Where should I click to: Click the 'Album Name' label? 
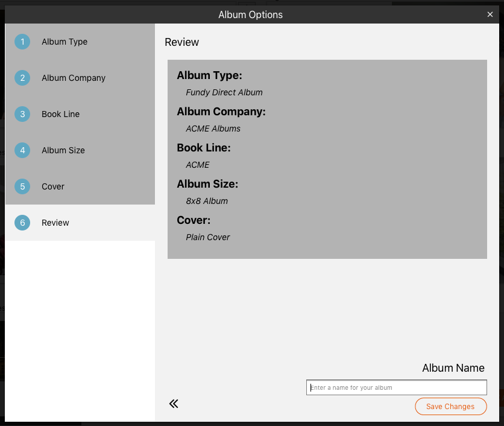click(453, 367)
